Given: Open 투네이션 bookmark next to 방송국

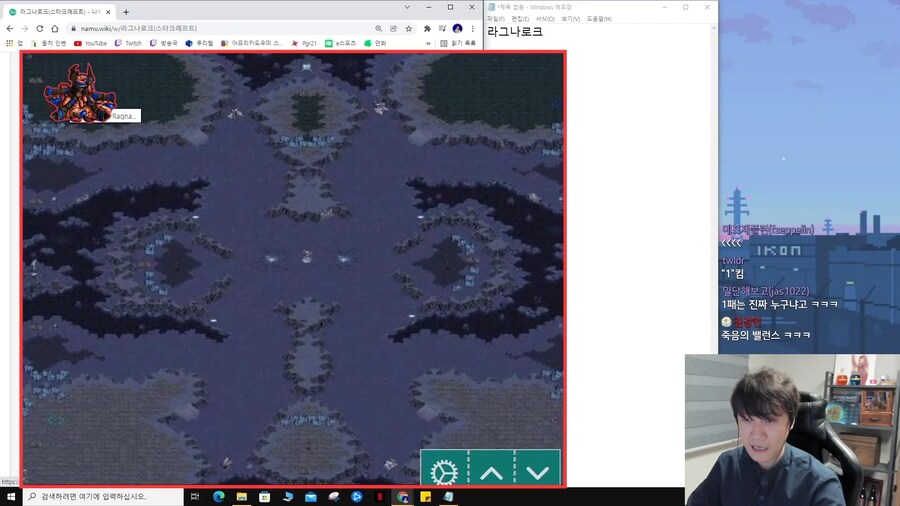Looking at the screenshot, I should (x=199, y=43).
